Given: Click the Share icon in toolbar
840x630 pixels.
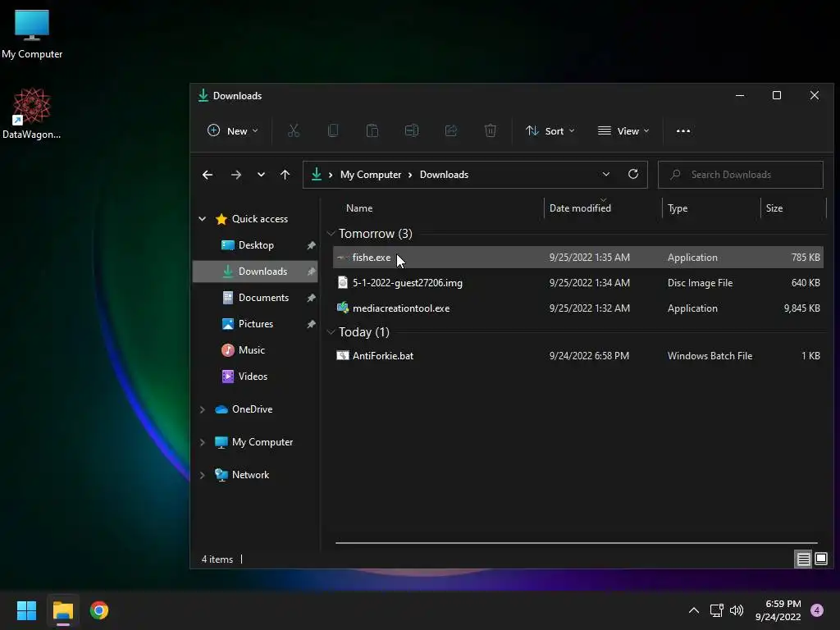Looking at the screenshot, I should [451, 130].
